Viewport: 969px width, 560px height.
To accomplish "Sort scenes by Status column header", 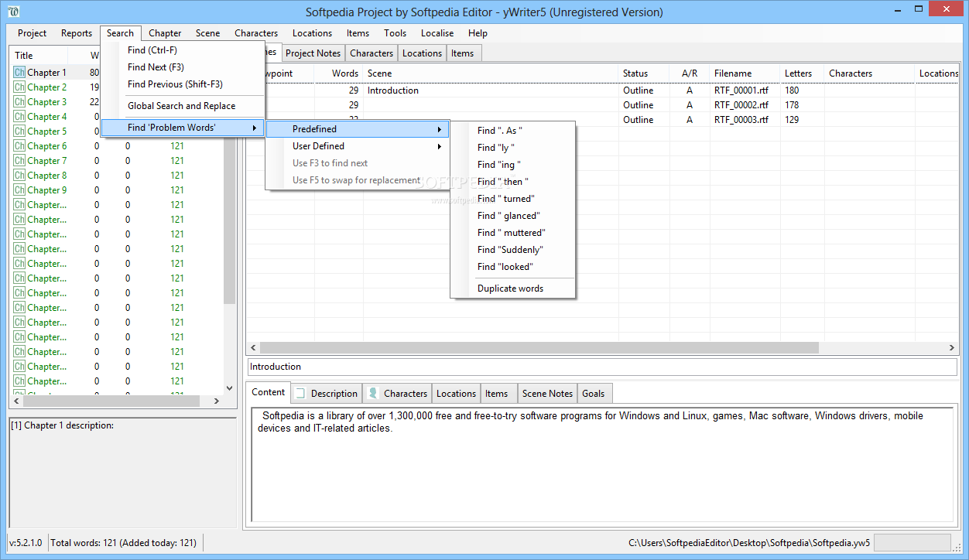I will click(644, 73).
